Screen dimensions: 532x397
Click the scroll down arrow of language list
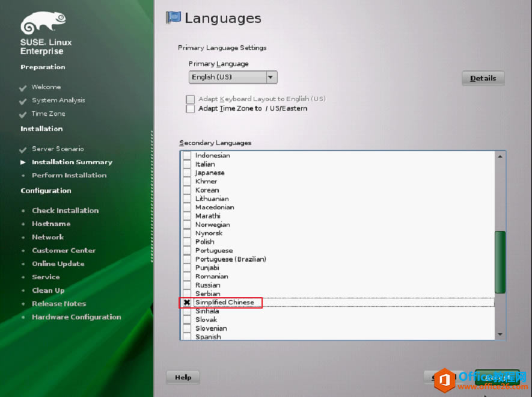(x=500, y=334)
